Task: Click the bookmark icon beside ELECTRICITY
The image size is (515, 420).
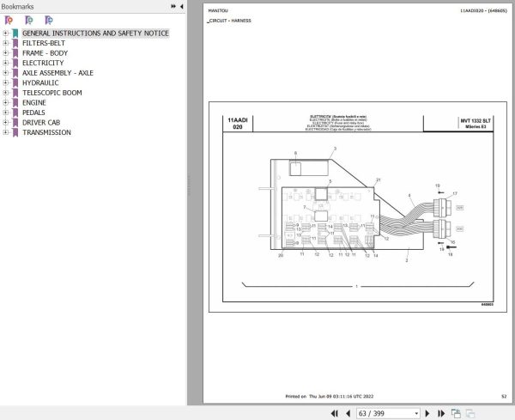Action: pyautogui.click(x=15, y=63)
